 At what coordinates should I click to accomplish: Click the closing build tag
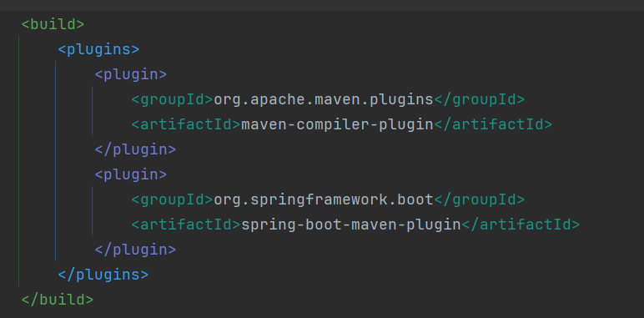click(x=58, y=300)
